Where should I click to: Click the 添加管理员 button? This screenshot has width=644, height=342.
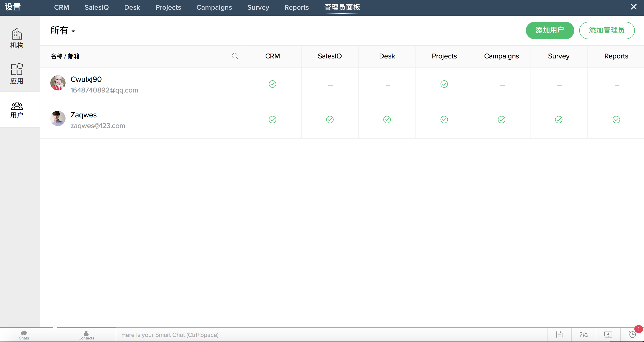[607, 30]
